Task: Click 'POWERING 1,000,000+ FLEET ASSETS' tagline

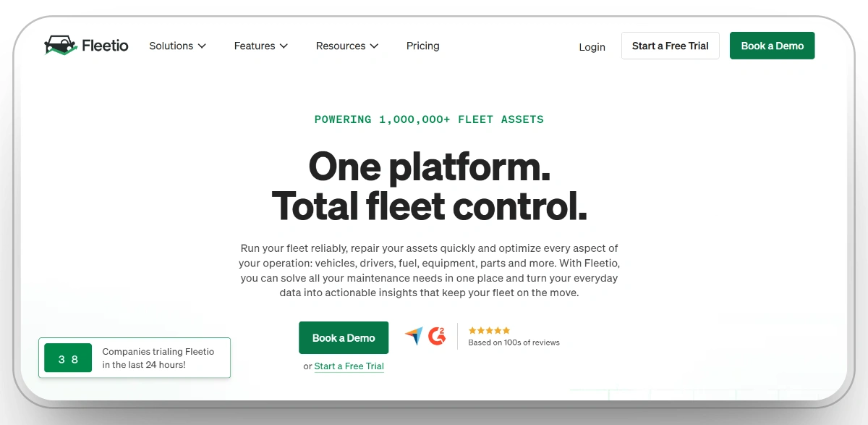Action: point(429,119)
